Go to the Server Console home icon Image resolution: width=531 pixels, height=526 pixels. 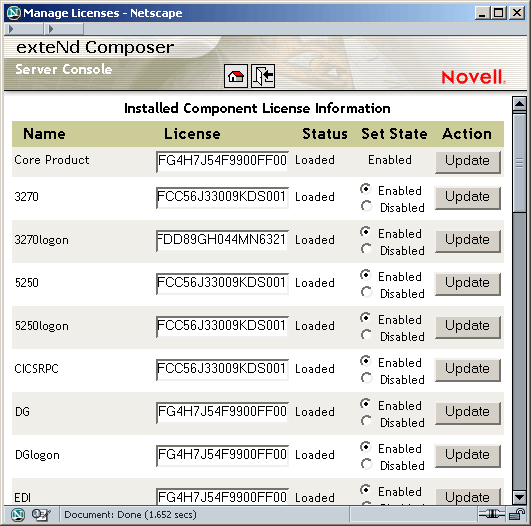[x=236, y=76]
